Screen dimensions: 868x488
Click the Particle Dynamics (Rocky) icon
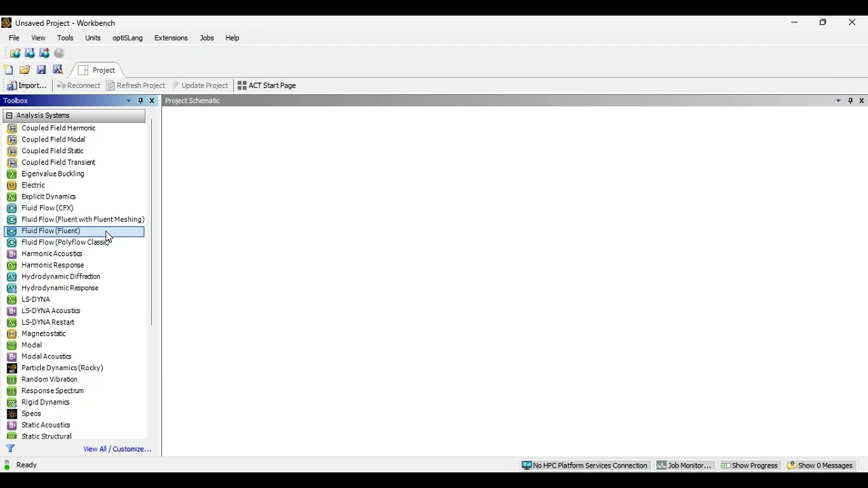click(x=12, y=368)
